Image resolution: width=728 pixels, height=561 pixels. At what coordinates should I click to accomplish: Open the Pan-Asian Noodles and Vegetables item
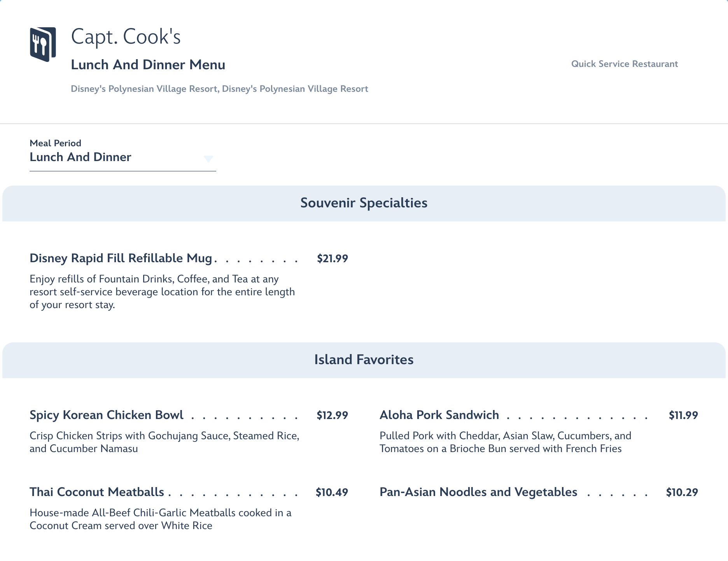[478, 492]
